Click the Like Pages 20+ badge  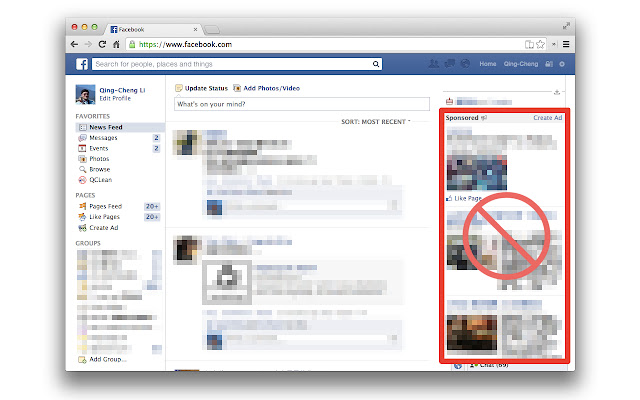pyautogui.click(x=152, y=217)
